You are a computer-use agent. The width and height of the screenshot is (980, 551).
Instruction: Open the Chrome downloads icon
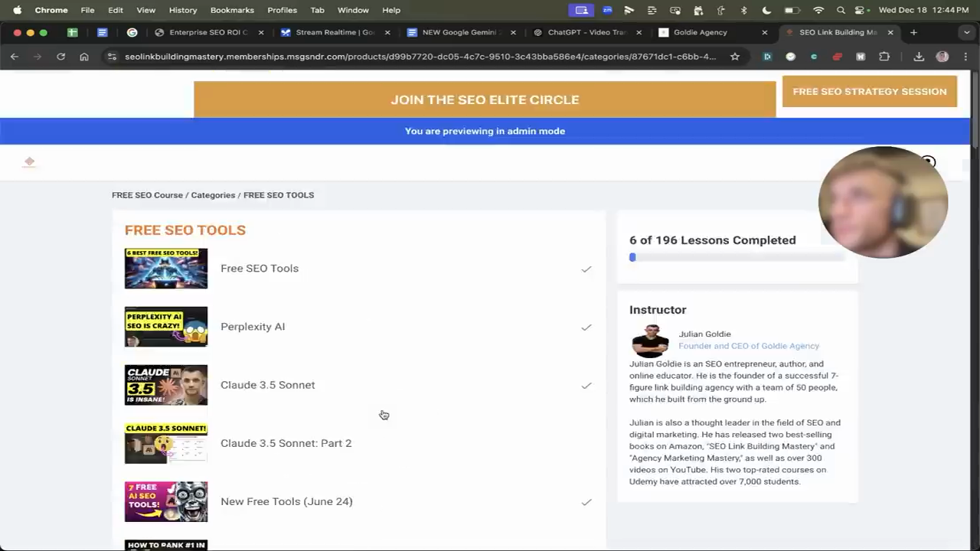click(x=919, y=57)
